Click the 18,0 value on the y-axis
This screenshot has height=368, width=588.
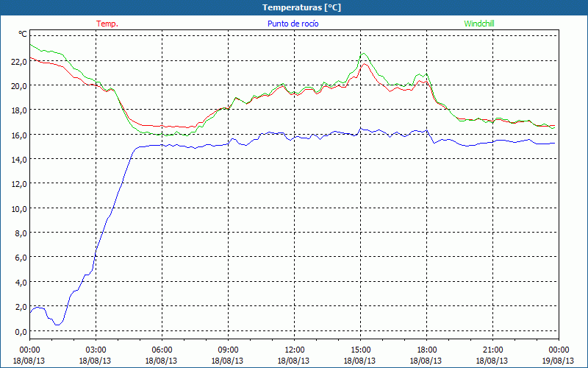[x=19, y=110]
